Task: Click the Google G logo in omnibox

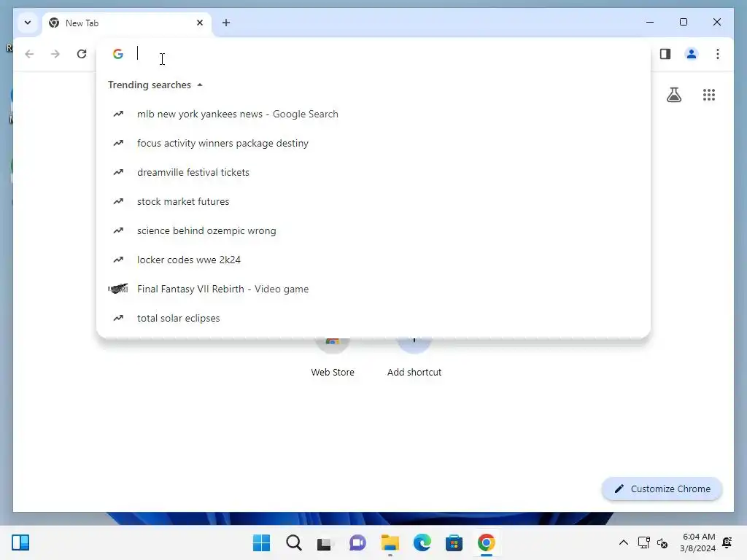Action: point(117,53)
